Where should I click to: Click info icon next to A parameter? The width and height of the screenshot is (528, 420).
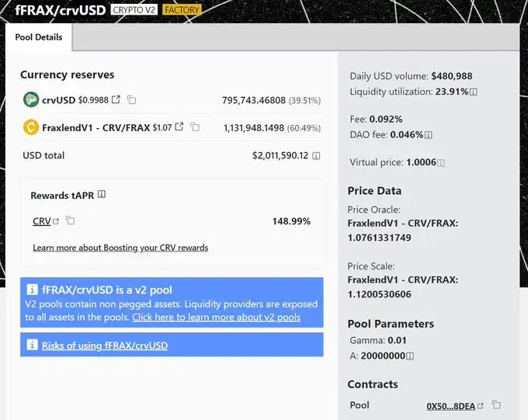tap(410, 356)
